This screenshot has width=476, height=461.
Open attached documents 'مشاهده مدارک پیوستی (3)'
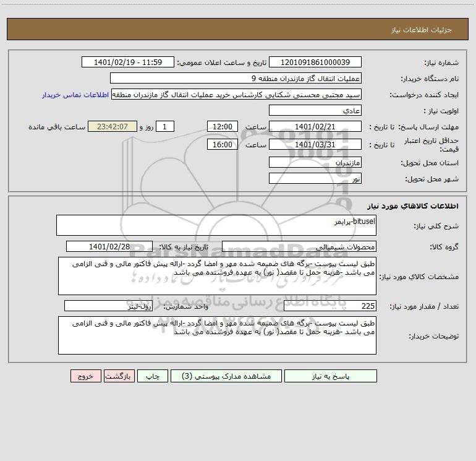tap(226, 376)
